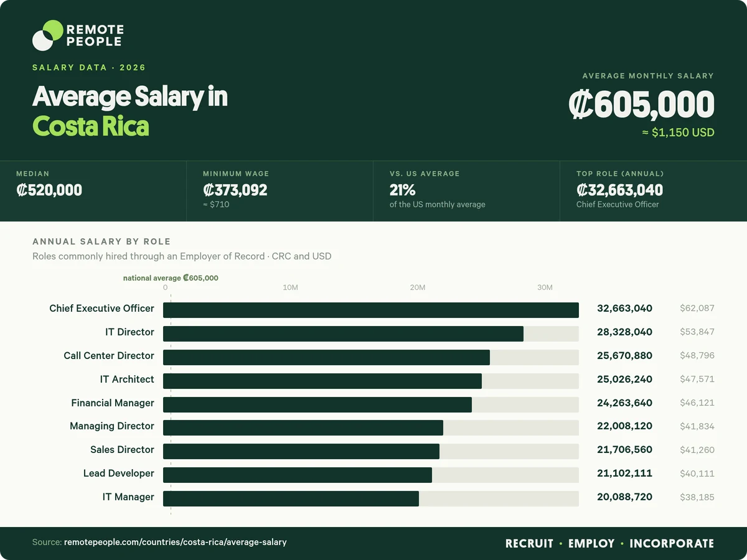Click the 20M axis tick label
Viewport: 747px width, 560px height.
(418, 287)
